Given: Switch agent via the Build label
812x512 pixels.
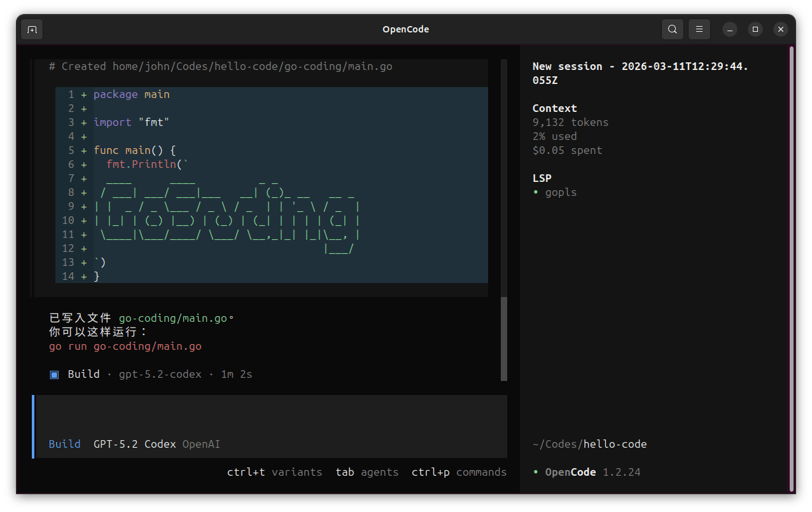Looking at the screenshot, I should click(x=64, y=444).
